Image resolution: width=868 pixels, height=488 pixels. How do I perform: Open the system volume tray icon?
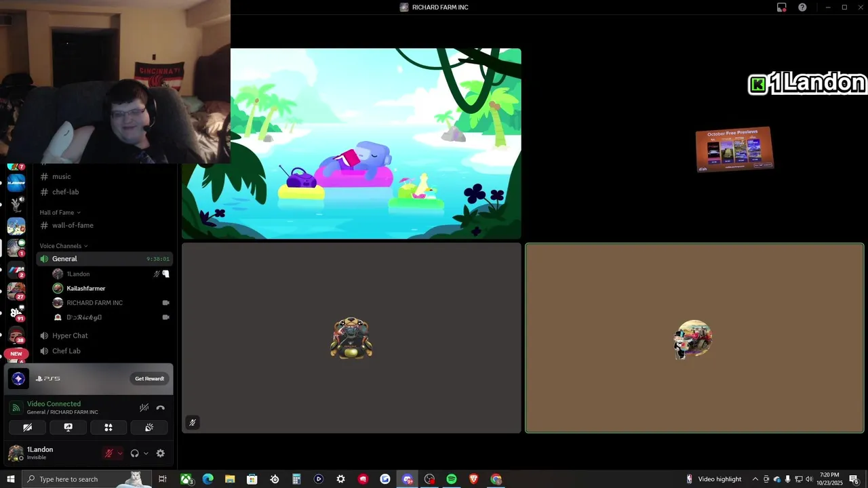coord(809,479)
